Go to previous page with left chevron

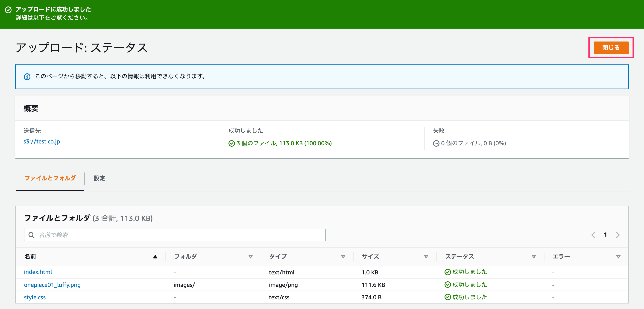593,235
